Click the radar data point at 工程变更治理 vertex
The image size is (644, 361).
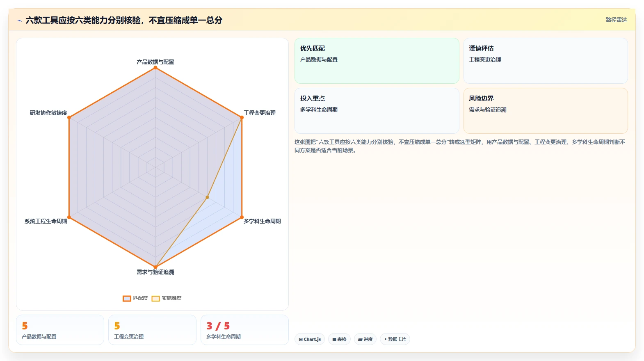tap(242, 117)
